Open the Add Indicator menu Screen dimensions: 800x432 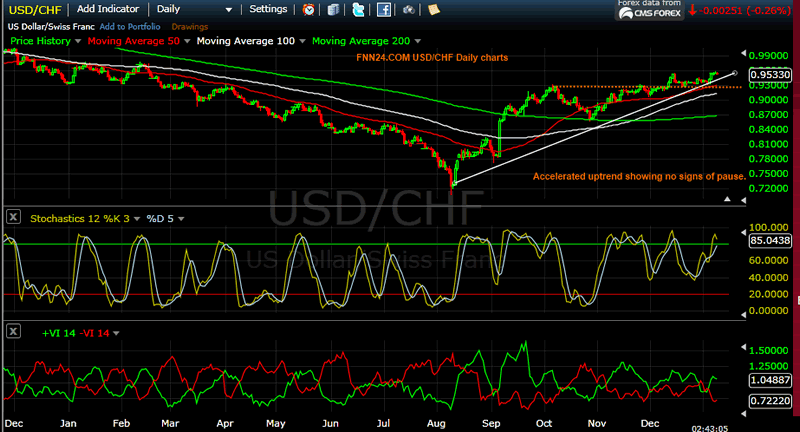[x=107, y=9]
